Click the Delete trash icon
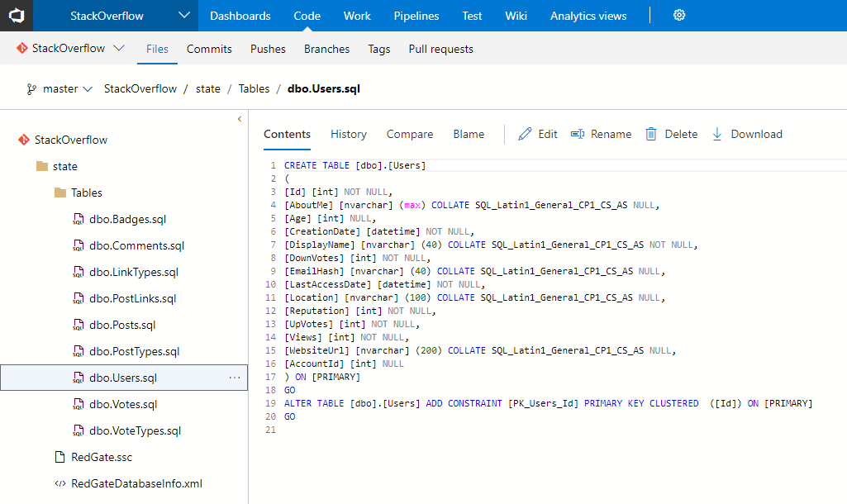This screenshot has height=504, width=847. coord(651,134)
